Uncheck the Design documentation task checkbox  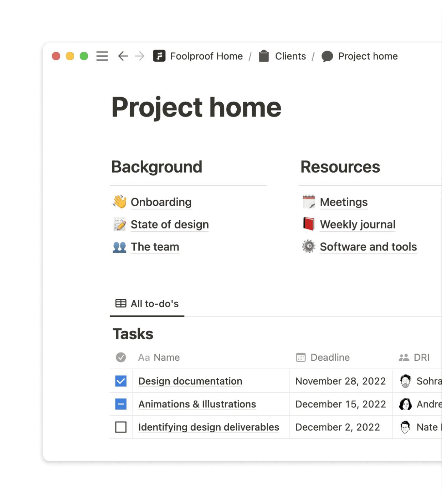121,381
